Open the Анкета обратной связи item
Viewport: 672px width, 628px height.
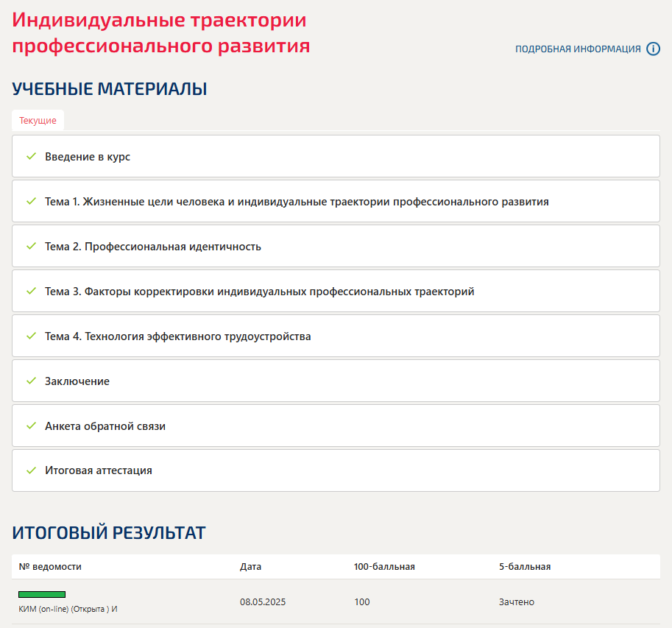(x=336, y=426)
